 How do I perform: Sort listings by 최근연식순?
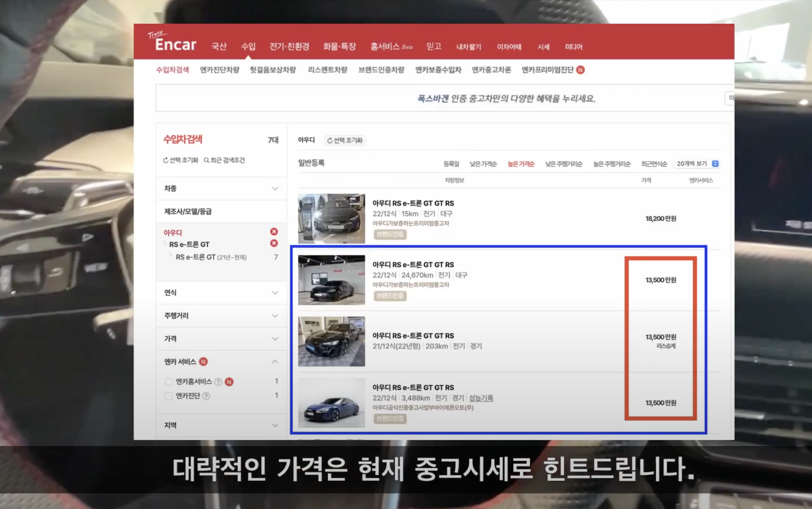tap(654, 164)
